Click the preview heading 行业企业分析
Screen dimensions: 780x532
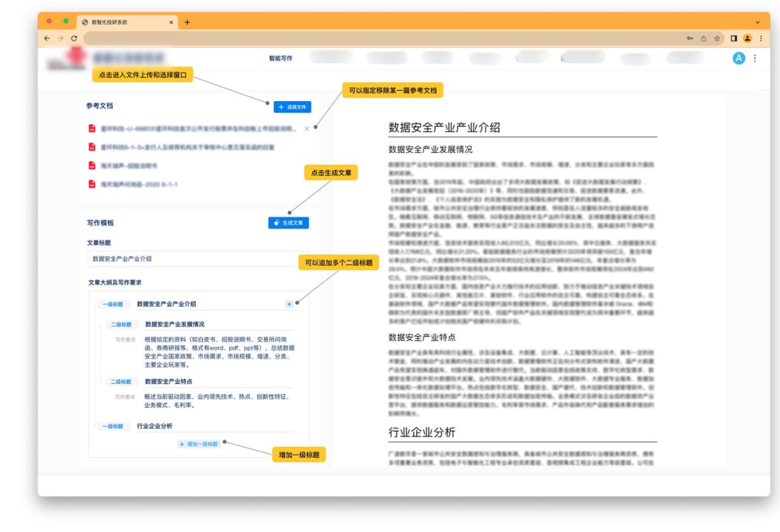422,432
